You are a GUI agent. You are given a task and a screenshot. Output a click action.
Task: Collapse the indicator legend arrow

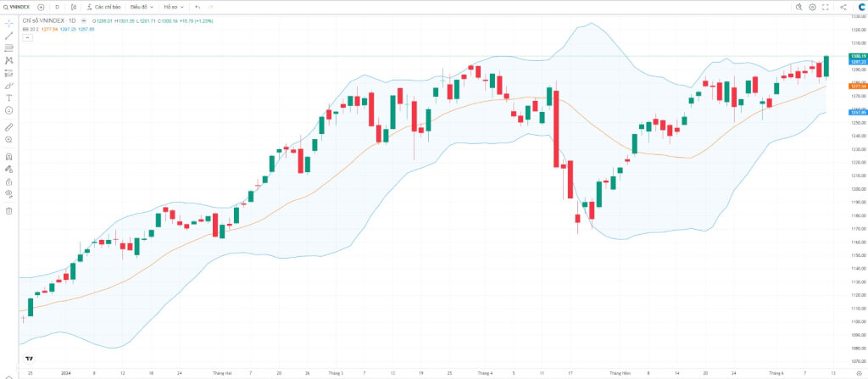pyautogui.click(x=28, y=37)
